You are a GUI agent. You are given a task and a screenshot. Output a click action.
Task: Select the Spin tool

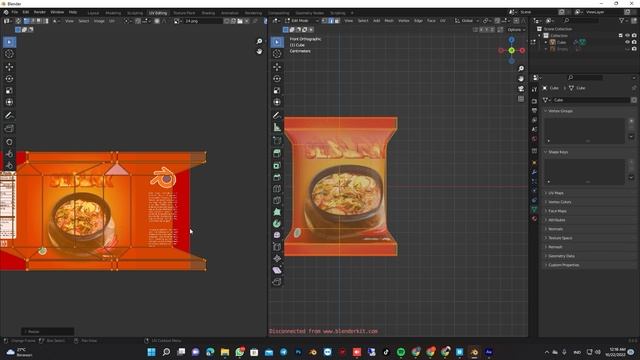pyautogui.click(x=277, y=224)
